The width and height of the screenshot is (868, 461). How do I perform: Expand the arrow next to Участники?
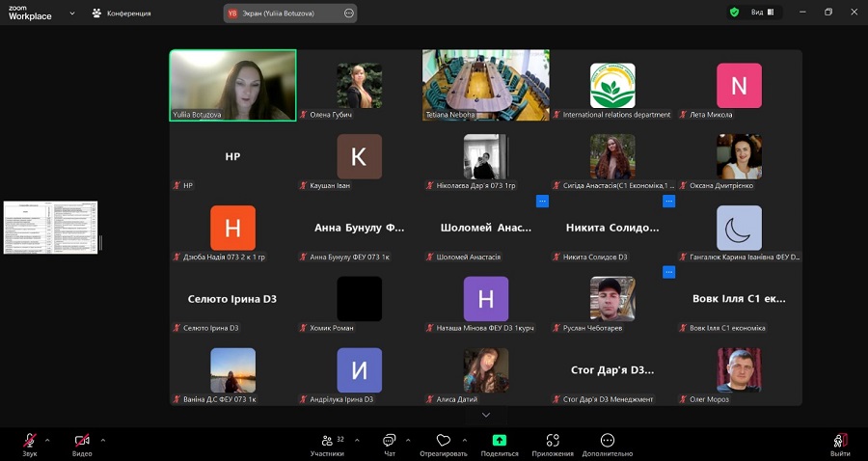tap(357, 440)
